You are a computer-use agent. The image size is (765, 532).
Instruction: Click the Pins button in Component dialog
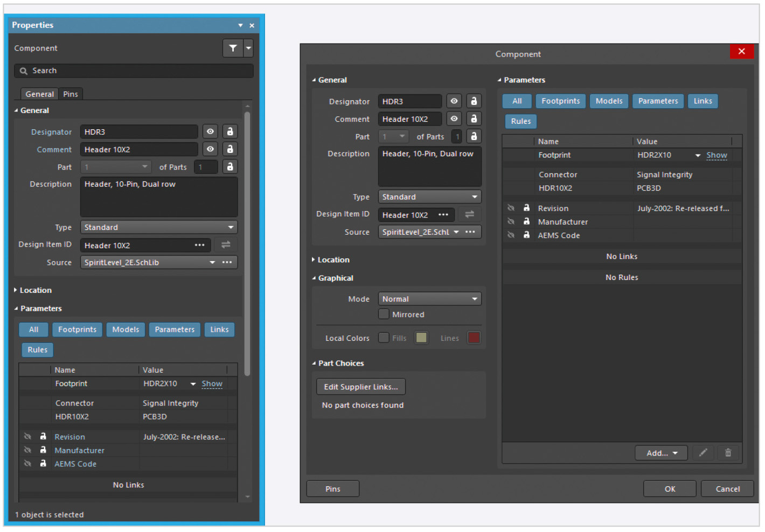[x=333, y=489]
